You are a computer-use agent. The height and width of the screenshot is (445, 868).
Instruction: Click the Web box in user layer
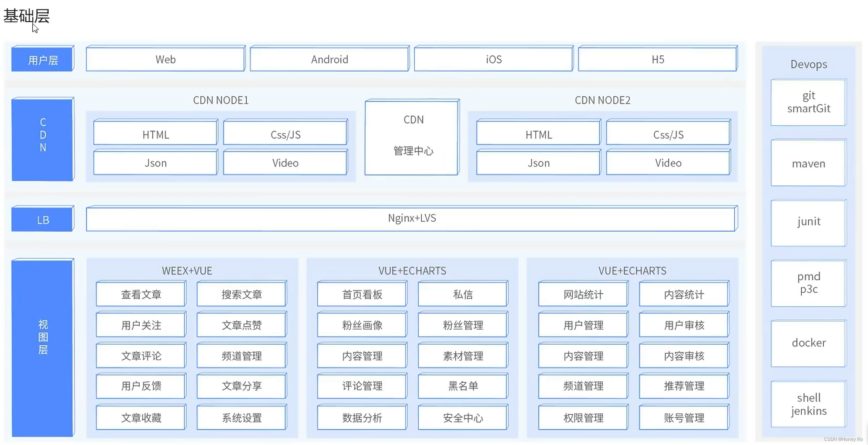point(165,59)
